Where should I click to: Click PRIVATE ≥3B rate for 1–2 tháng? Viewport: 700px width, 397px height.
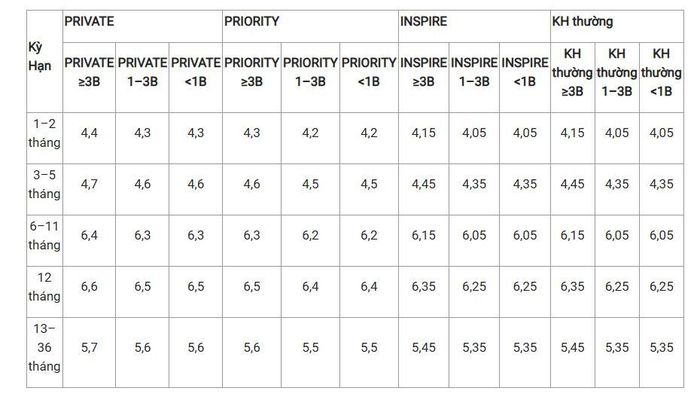(x=89, y=138)
